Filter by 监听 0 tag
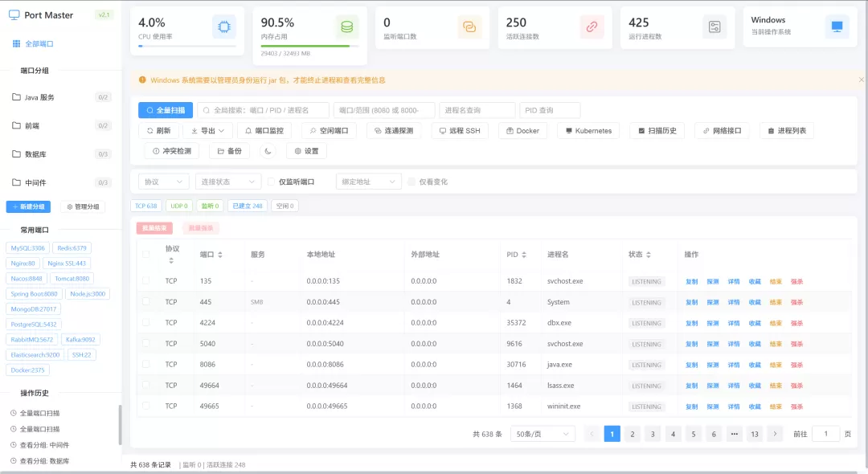This screenshot has width=868, height=474. click(210, 206)
